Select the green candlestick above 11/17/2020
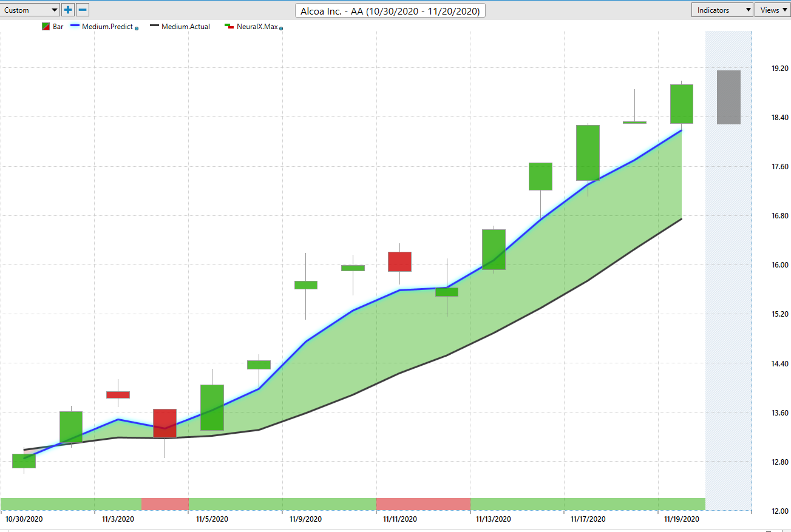791x532 pixels. tap(588, 153)
